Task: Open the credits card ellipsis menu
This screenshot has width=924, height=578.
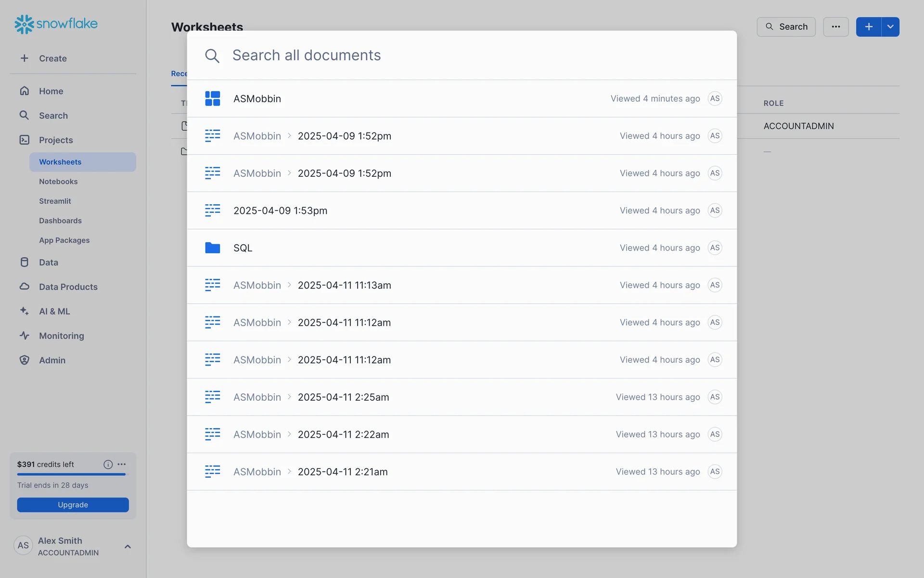Action: 122,464
